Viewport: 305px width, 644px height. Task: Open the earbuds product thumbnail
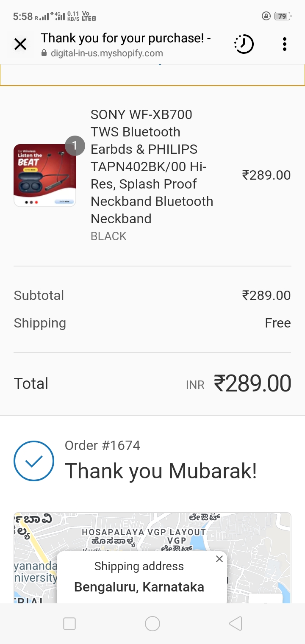[x=45, y=175]
